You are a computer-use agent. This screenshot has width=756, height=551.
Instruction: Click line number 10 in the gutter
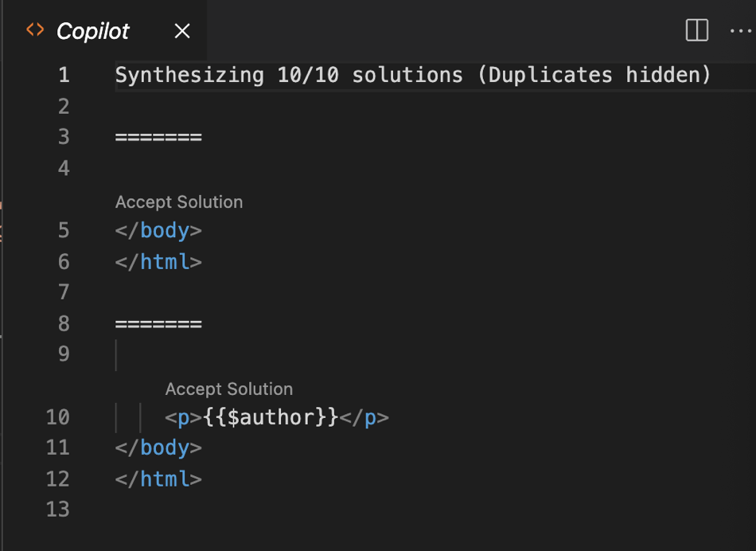click(x=58, y=417)
